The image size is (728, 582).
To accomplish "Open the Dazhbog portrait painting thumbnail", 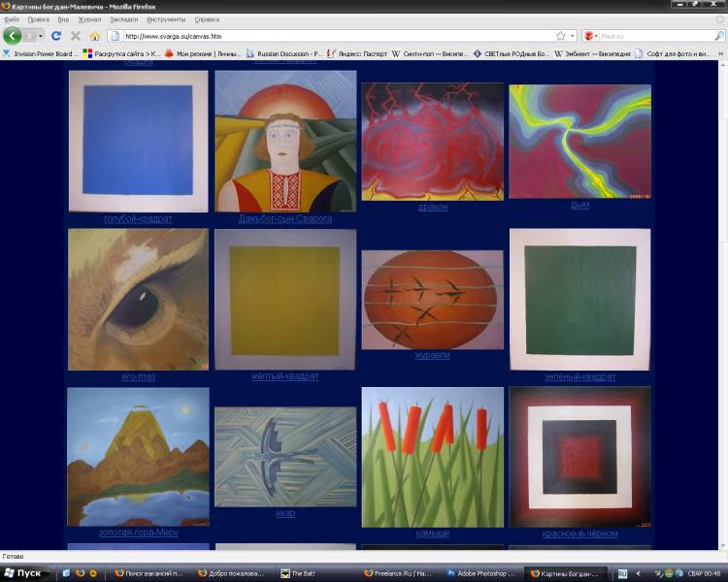I will (x=285, y=141).
